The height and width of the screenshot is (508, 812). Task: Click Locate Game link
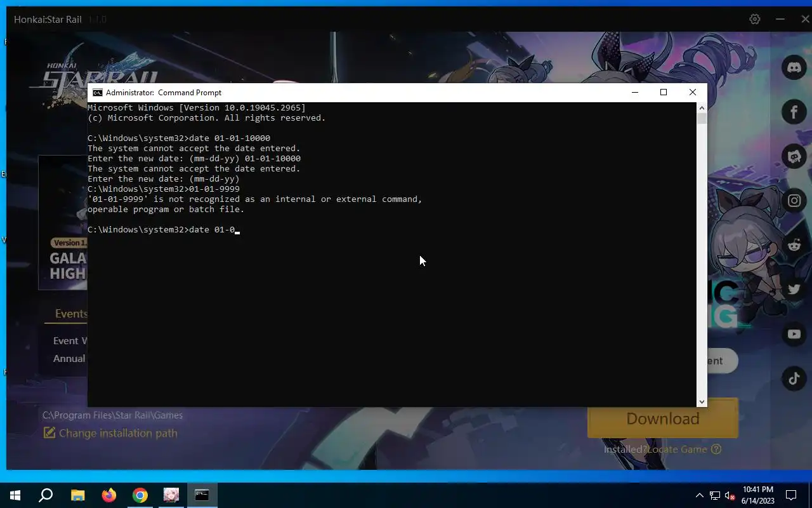(677, 449)
